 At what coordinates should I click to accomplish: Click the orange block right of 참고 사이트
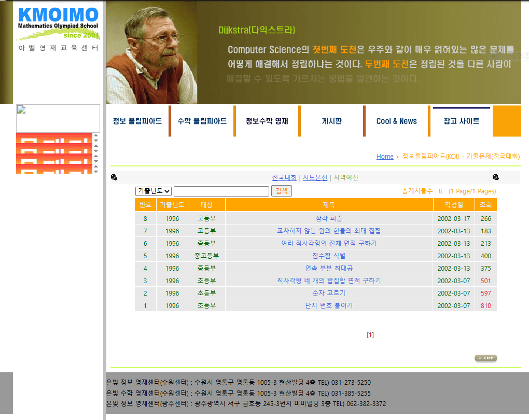click(507, 121)
